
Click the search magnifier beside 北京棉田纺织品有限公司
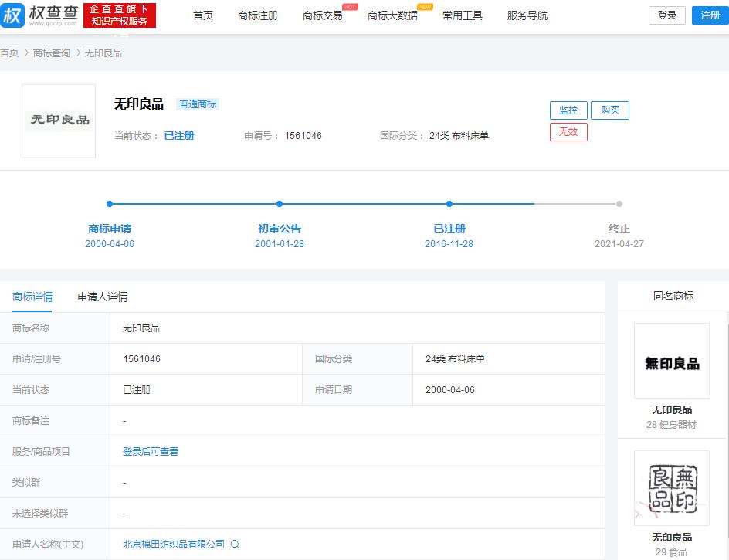pyautogui.click(x=234, y=544)
